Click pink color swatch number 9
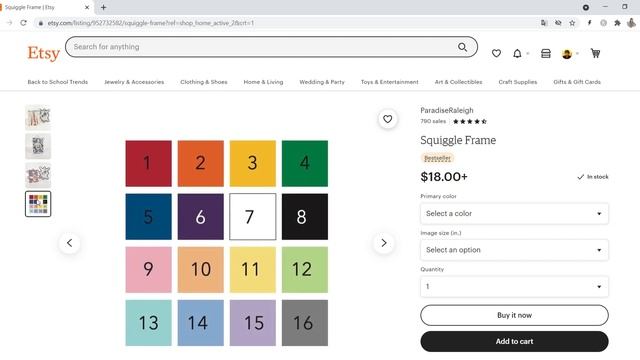 149,270
